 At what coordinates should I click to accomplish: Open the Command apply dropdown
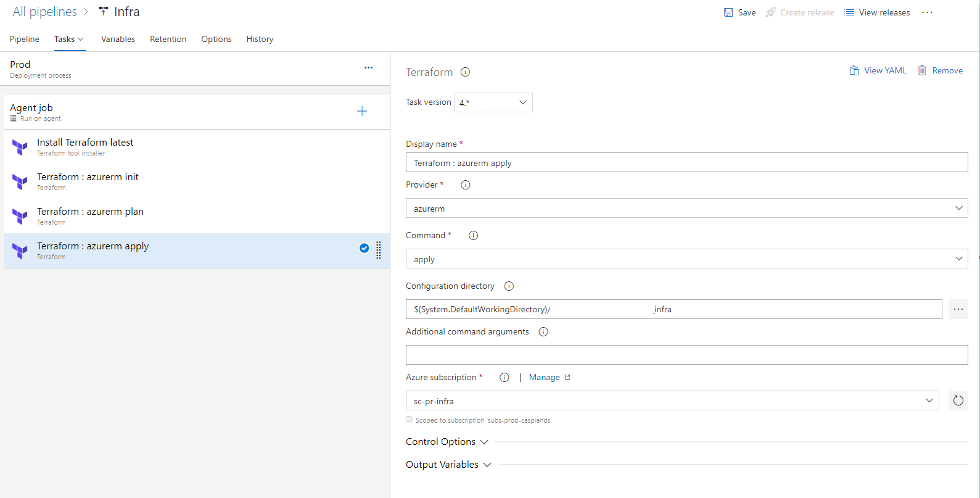coord(686,259)
